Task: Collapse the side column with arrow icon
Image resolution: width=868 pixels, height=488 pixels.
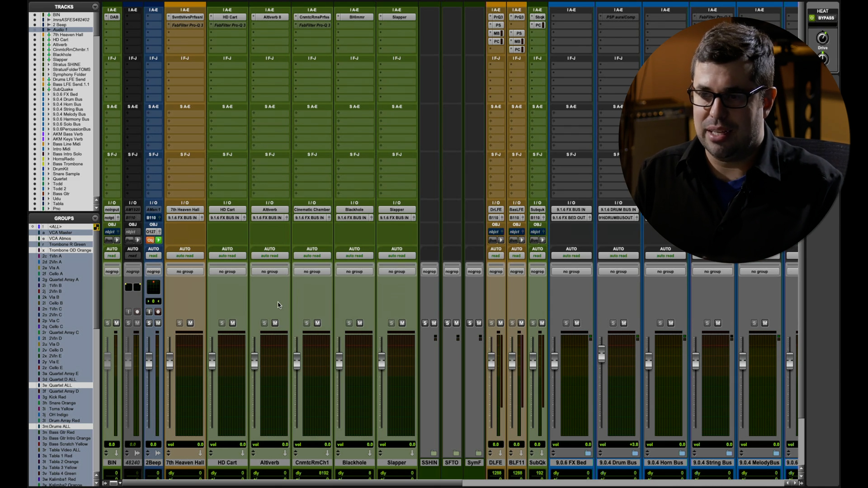Action: click(105, 483)
